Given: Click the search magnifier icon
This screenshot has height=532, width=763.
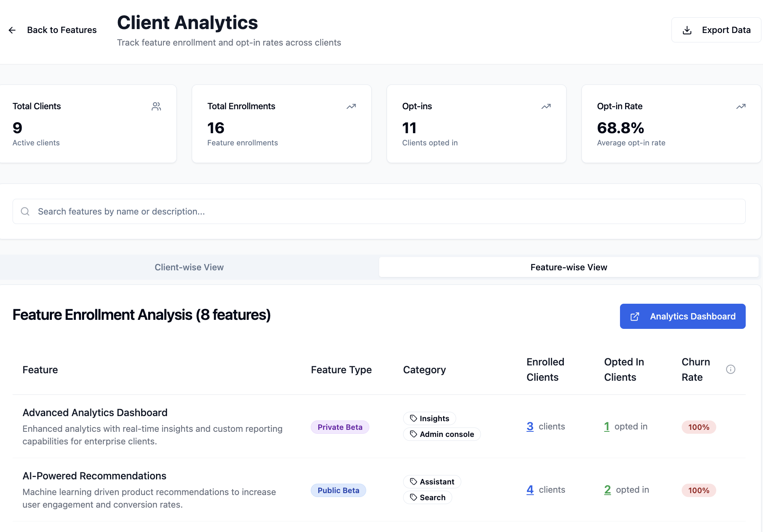Looking at the screenshot, I should pos(25,211).
